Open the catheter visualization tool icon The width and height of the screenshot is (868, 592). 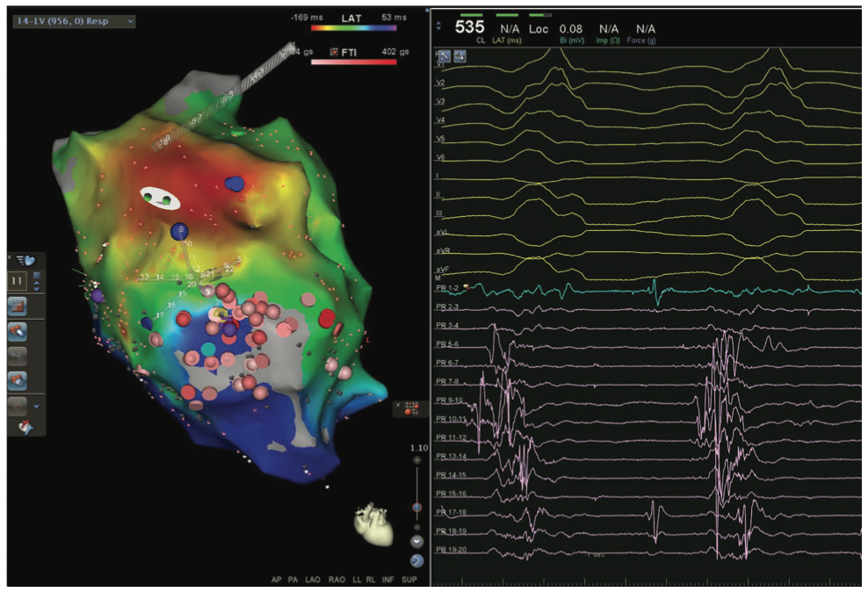[x=18, y=333]
